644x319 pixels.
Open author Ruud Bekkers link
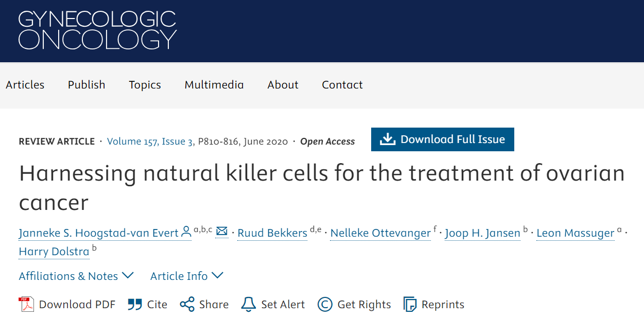[272, 234]
